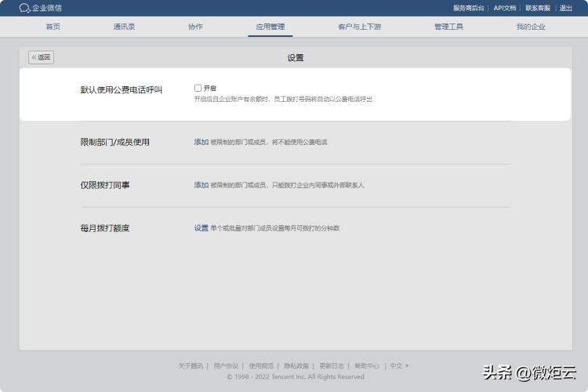588x392 pixels.
Task: Click the 返回 back button
Action: click(41, 57)
